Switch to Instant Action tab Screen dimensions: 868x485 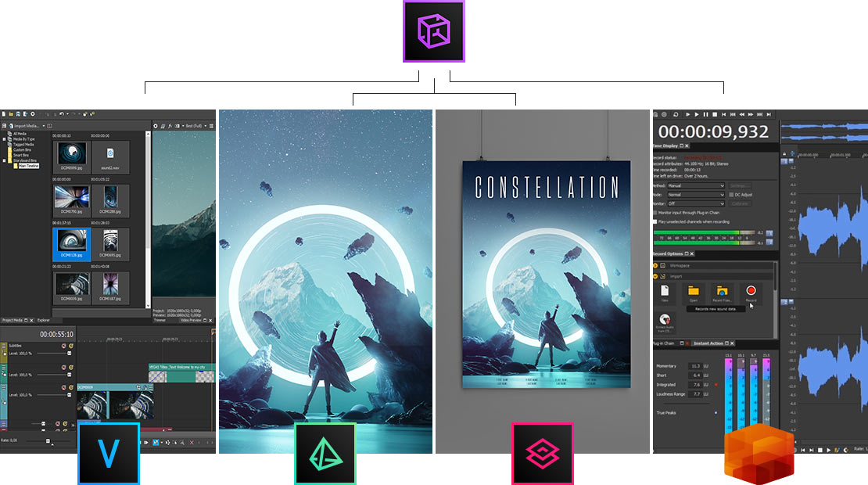tap(708, 343)
